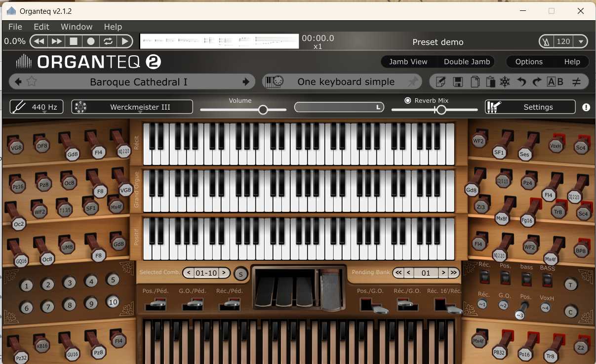This screenshot has height=364, width=596.
Task: Go to the previous preset arrow
Action: 18,82
